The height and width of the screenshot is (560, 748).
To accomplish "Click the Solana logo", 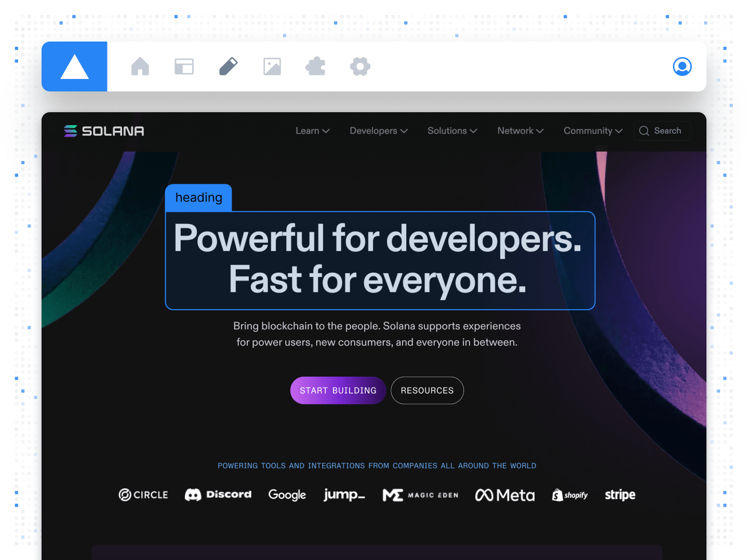I will coord(104,131).
